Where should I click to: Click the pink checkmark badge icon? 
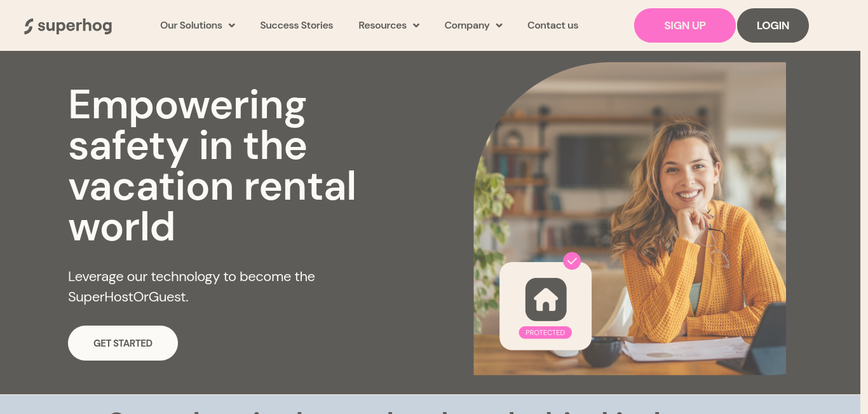(x=572, y=261)
